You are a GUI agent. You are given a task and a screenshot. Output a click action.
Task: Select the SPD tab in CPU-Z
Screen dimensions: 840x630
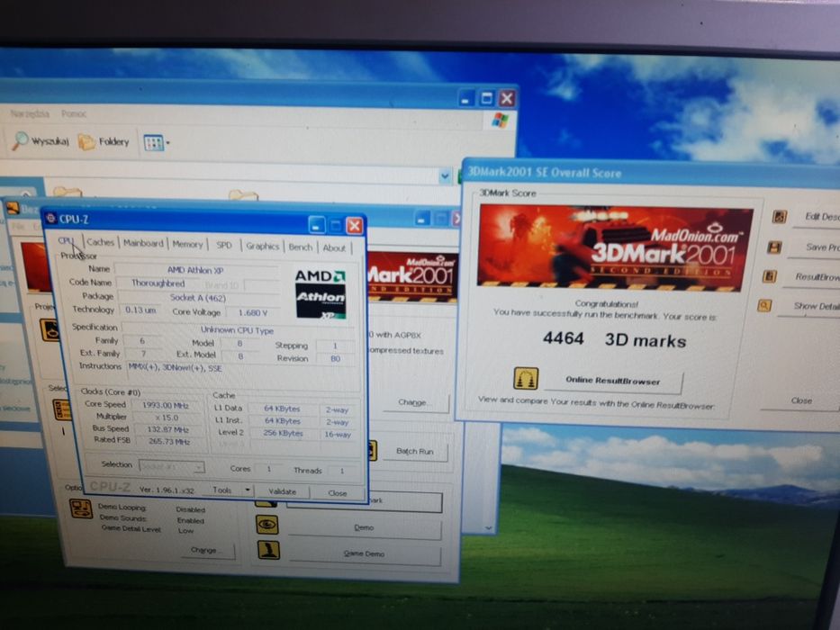(x=224, y=246)
